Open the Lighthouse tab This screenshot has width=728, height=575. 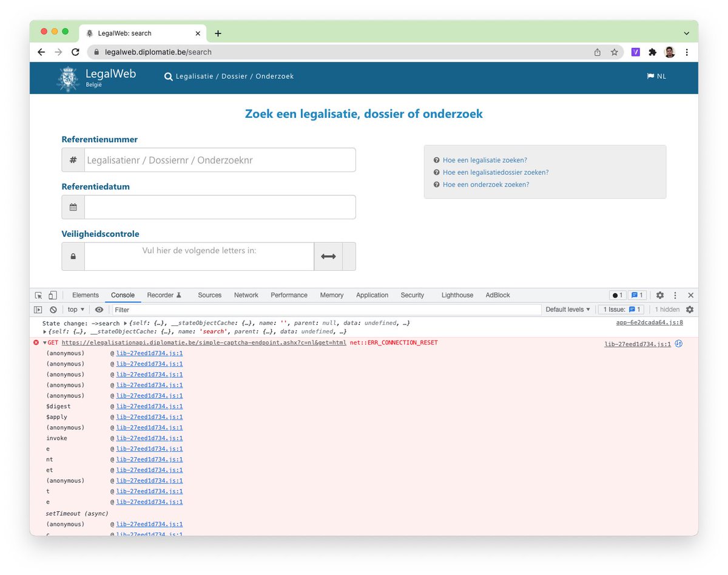[x=457, y=295]
